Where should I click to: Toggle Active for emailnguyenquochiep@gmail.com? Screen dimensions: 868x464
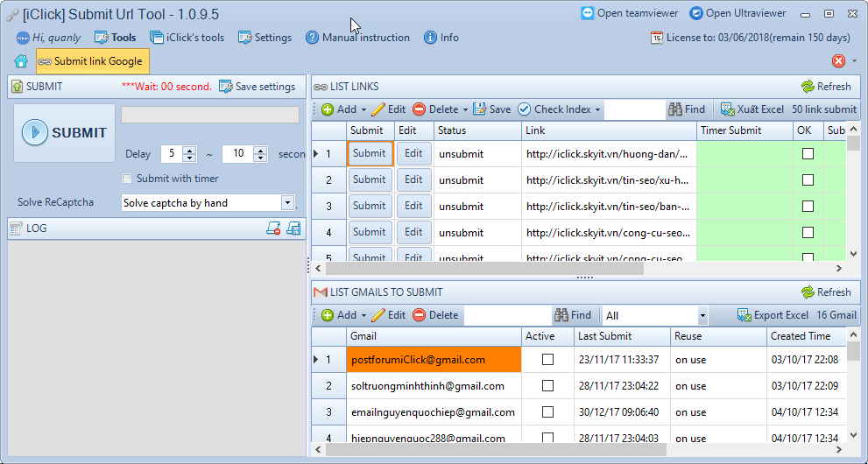pos(548,412)
